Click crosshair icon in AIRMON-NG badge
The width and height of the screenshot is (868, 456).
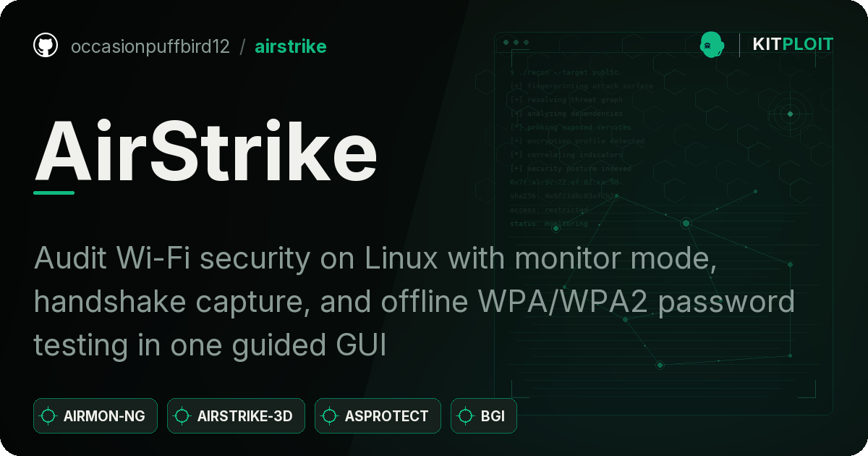pyautogui.click(x=48, y=416)
